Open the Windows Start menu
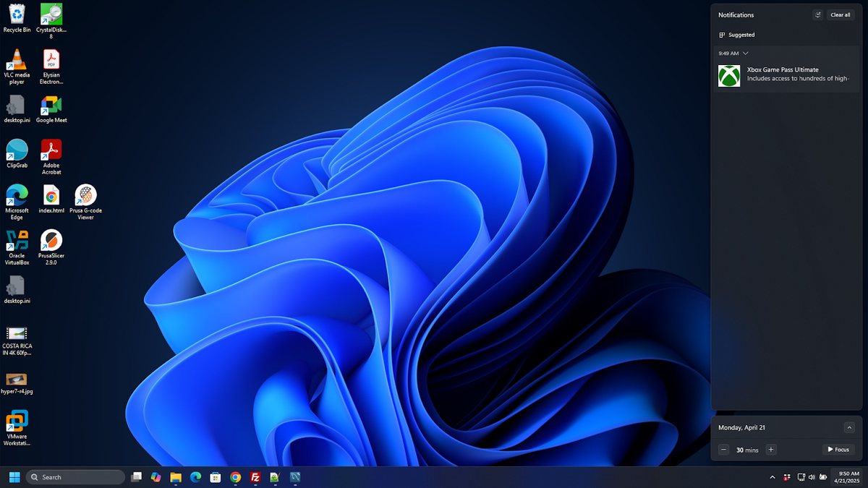The height and width of the screenshot is (488, 868). tap(14, 477)
